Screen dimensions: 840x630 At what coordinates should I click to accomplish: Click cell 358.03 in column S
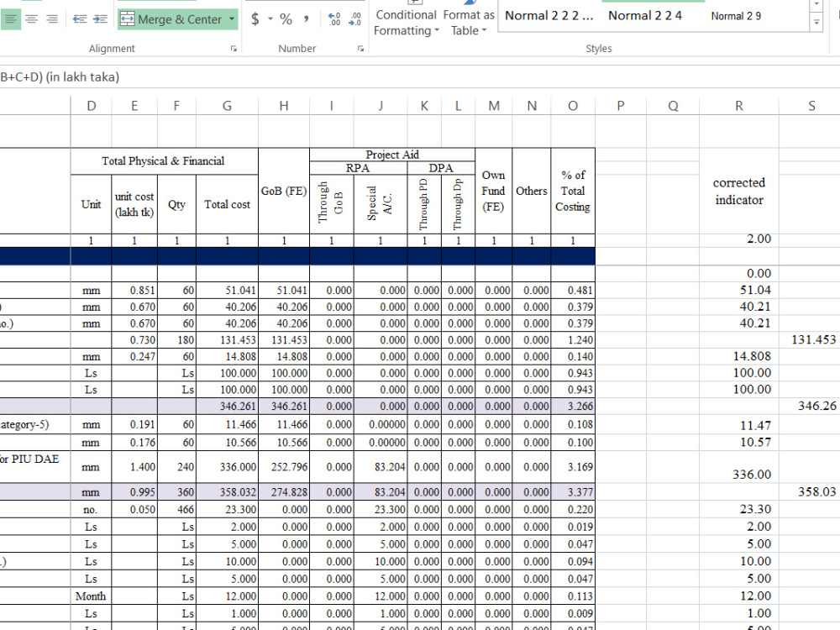811,491
